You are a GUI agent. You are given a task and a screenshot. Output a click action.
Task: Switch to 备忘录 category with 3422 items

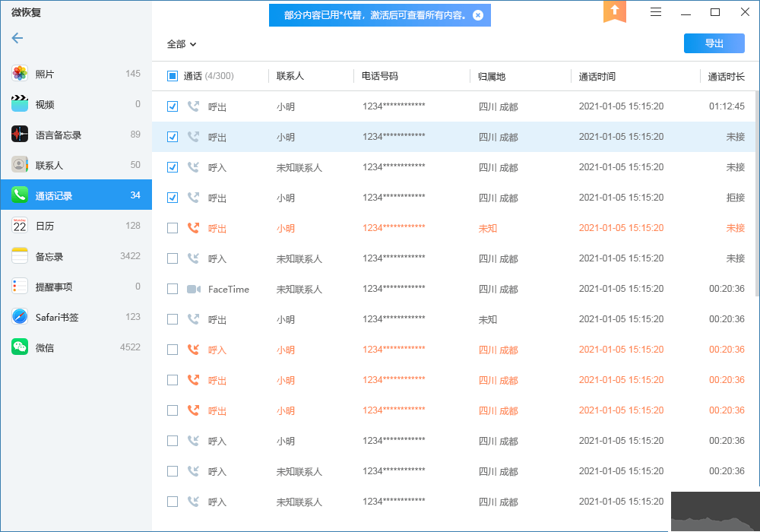pos(76,256)
